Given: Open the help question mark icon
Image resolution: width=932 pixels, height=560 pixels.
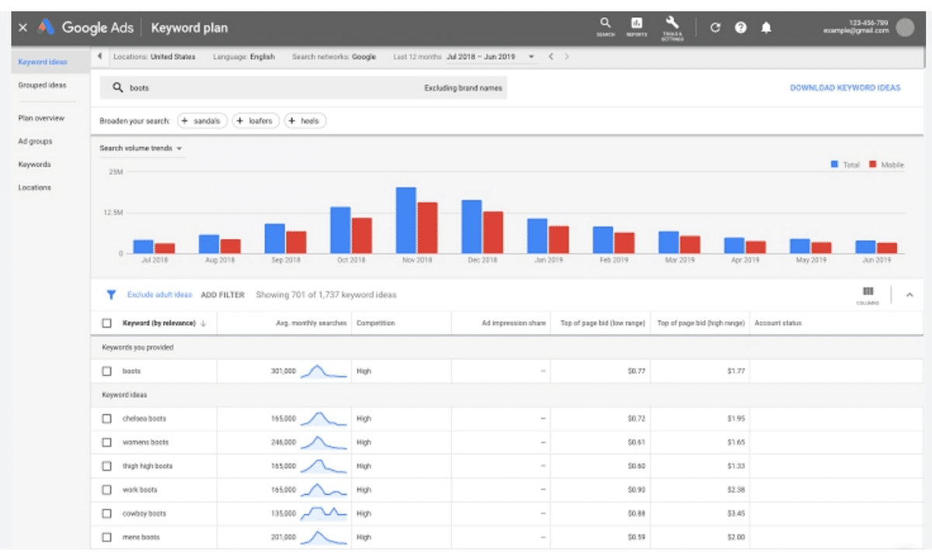Looking at the screenshot, I should click(740, 26).
